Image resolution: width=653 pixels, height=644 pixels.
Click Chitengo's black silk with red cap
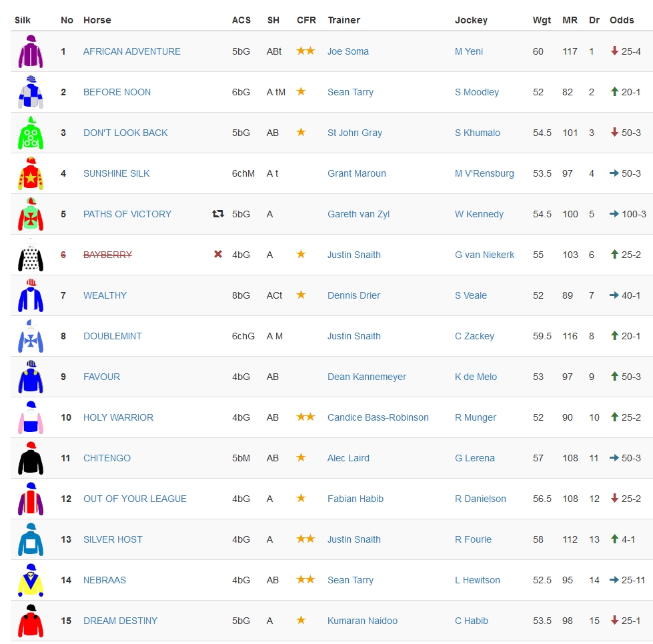30,459
